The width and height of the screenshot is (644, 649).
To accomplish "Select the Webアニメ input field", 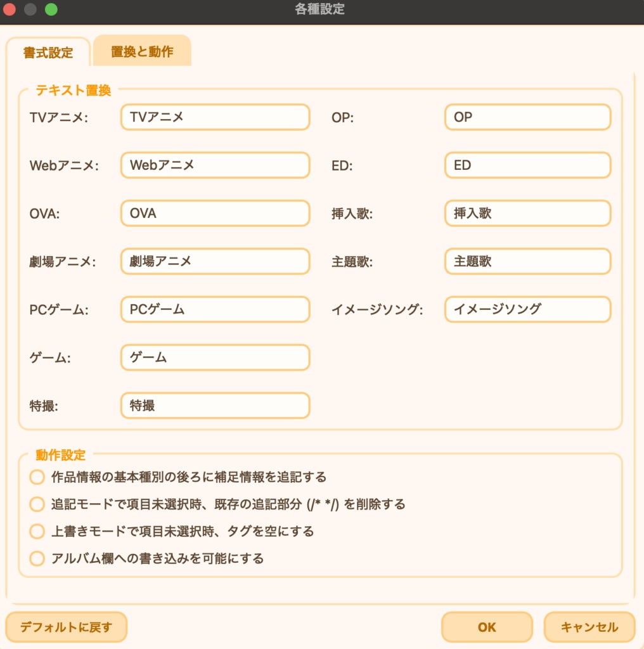I will tap(215, 165).
